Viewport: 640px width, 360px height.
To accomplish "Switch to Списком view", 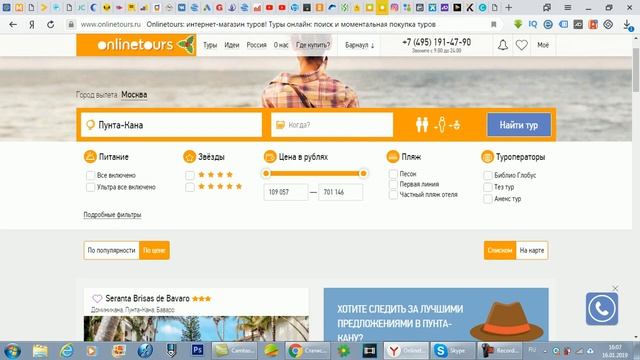I will coord(500,250).
